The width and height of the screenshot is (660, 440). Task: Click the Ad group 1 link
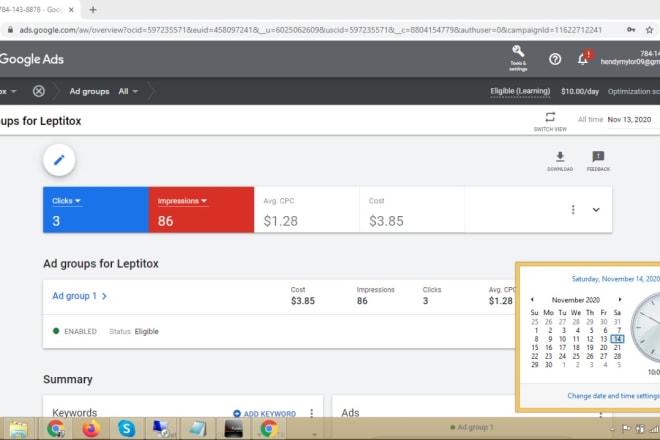pos(75,296)
